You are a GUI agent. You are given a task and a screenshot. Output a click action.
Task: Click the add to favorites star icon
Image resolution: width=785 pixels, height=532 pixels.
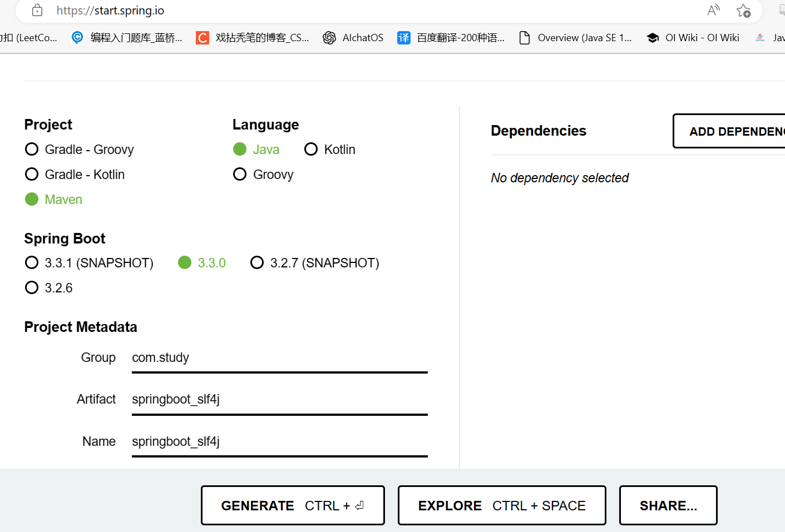pos(744,10)
